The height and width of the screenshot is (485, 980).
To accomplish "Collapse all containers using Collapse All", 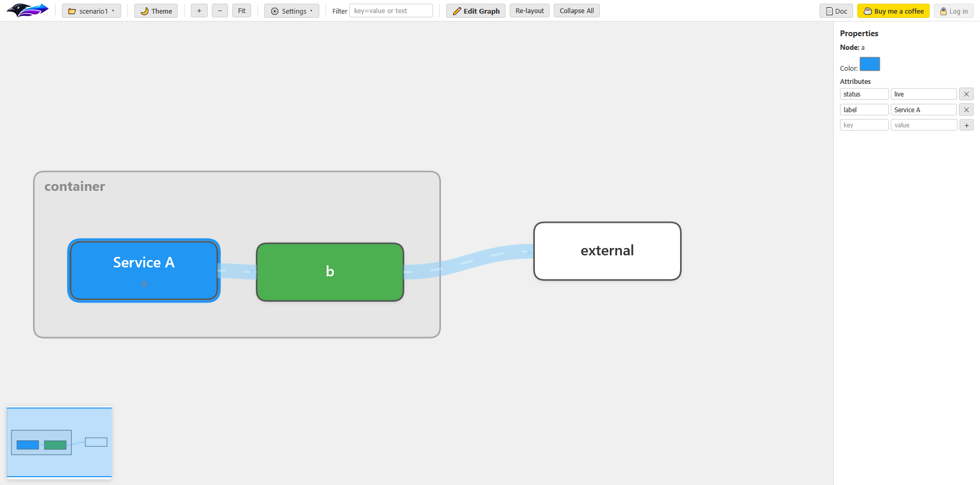I will click(576, 10).
